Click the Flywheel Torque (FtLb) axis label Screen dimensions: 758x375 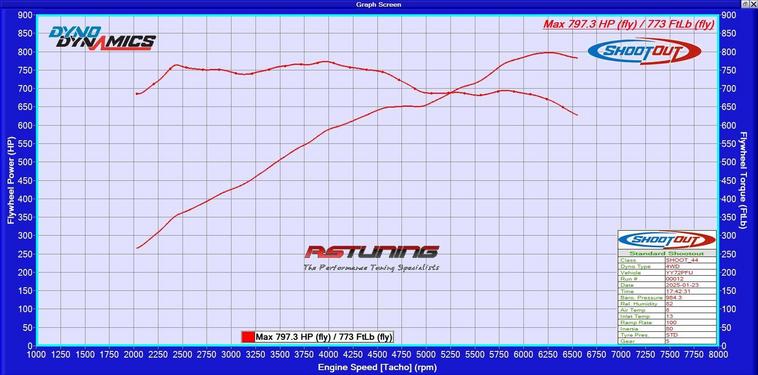click(x=743, y=180)
